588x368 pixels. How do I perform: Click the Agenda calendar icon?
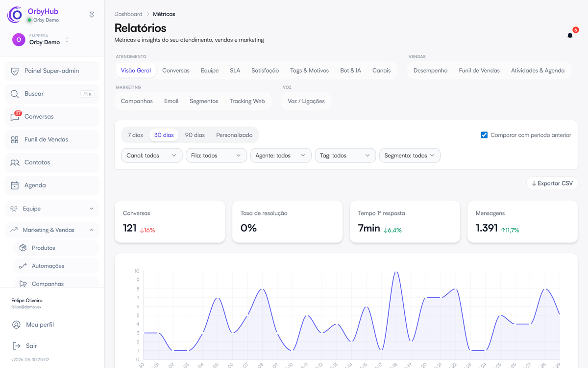[15, 185]
